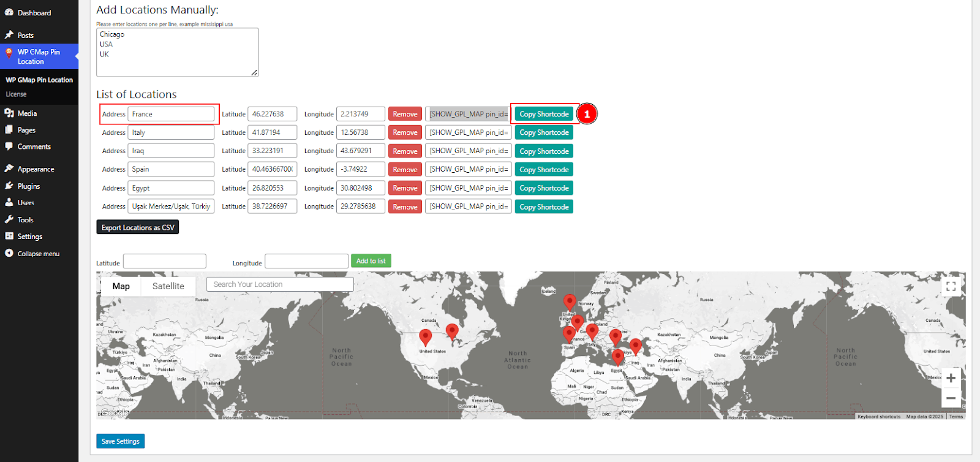Screen dimensions: 980x462
Task: Click the France shortcode field
Action: (x=469, y=114)
